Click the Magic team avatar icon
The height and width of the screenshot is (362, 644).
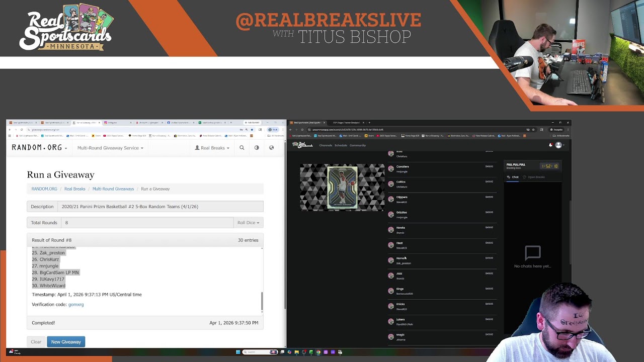coord(391,336)
